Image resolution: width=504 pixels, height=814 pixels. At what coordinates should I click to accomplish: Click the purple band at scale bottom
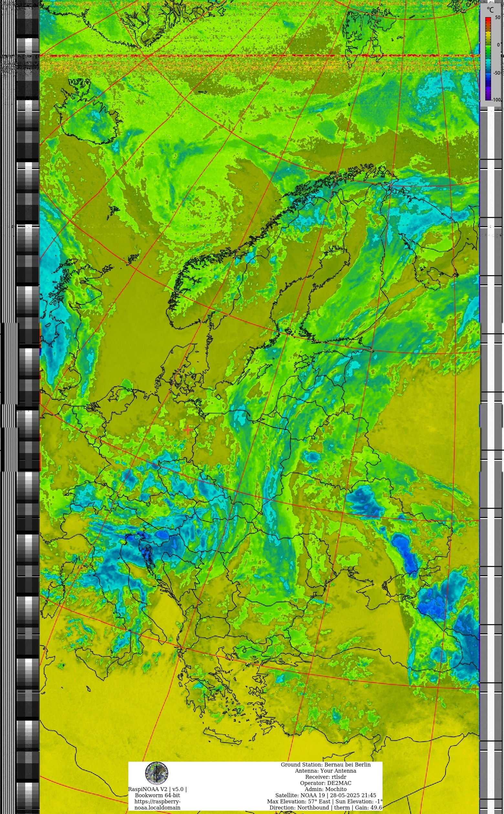tap(488, 93)
